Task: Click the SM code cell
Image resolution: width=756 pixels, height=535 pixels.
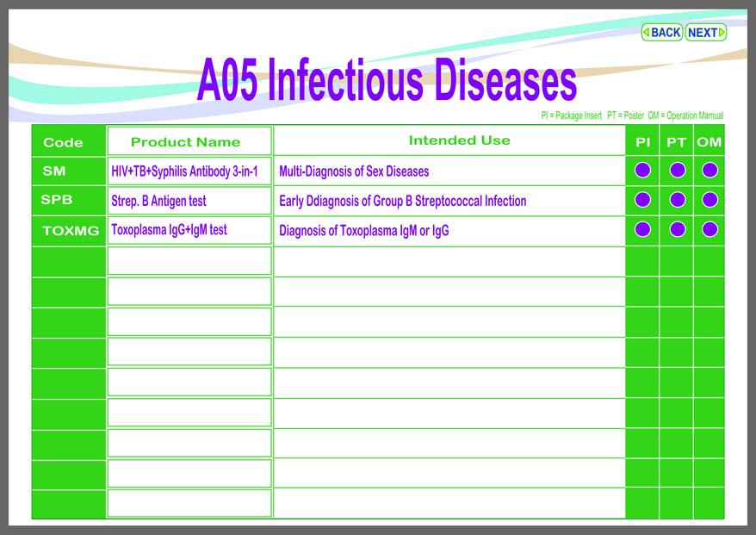Action: tap(54, 171)
